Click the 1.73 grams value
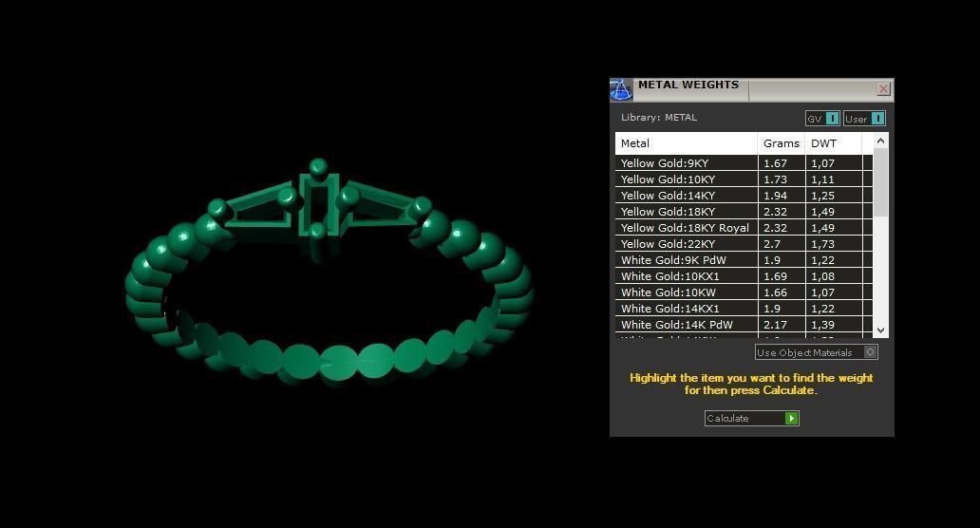 (775, 179)
